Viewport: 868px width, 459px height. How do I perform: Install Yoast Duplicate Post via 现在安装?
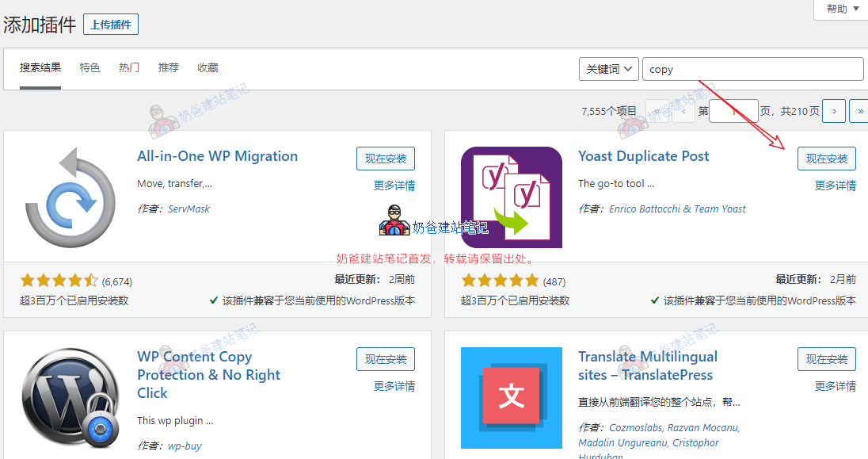pyautogui.click(x=826, y=159)
